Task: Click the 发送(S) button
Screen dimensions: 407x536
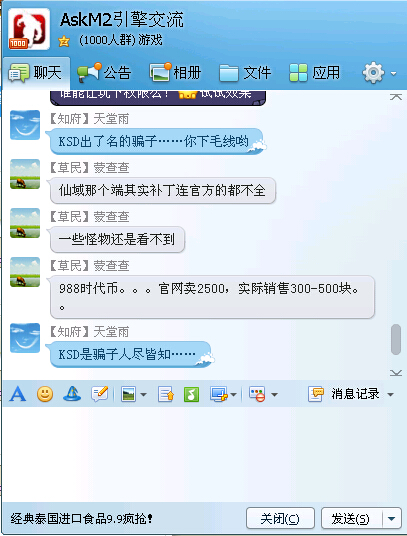Action: click(352, 519)
